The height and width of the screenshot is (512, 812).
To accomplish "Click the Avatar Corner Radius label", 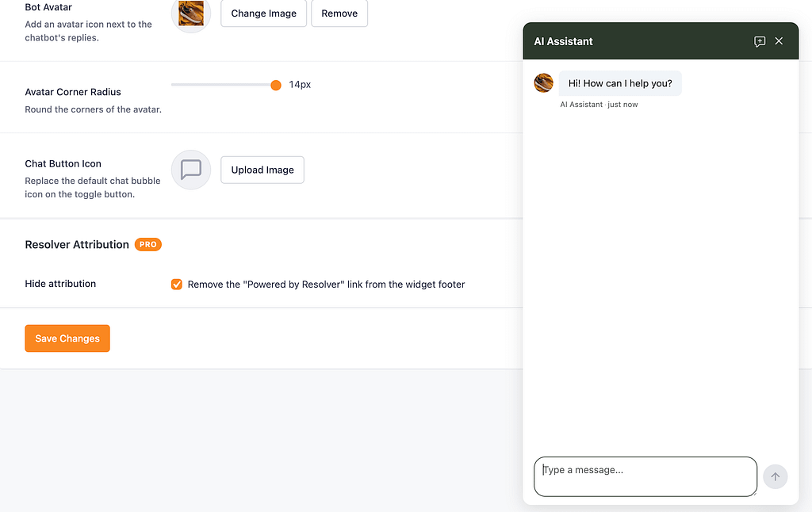I will pos(73,92).
